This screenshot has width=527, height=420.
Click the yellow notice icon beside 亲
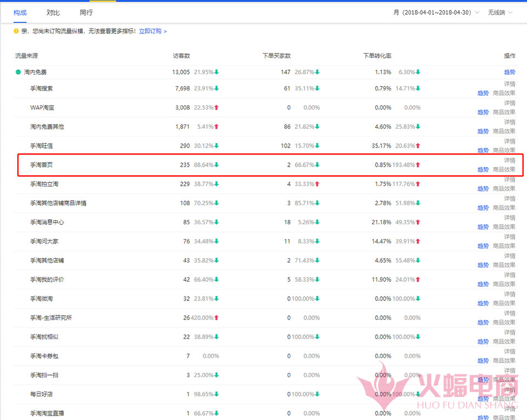pyautogui.click(x=16, y=31)
